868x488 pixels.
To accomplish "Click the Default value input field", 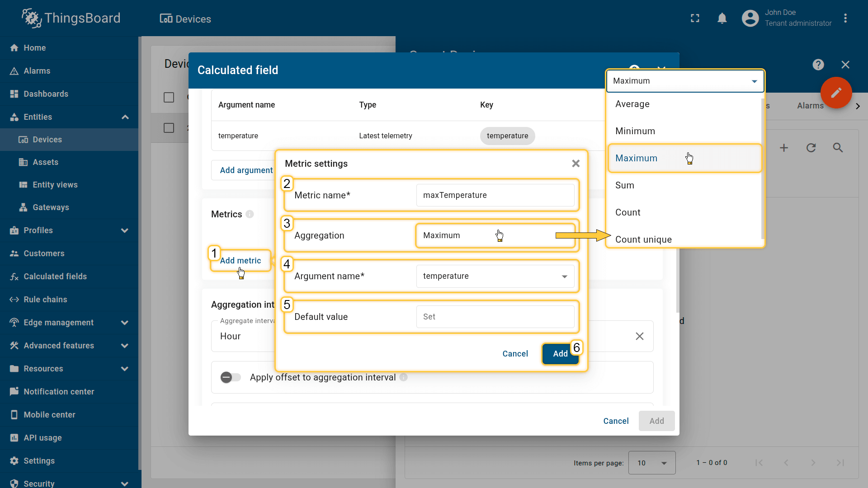I will click(495, 317).
